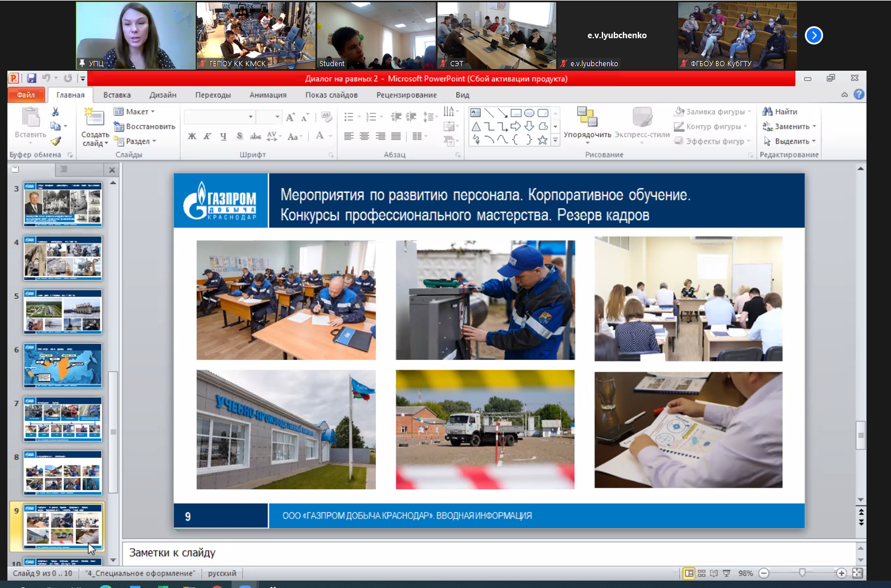891x588 pixels.
Task: Click the Найти find button
Action: click(x=780, y=112)
